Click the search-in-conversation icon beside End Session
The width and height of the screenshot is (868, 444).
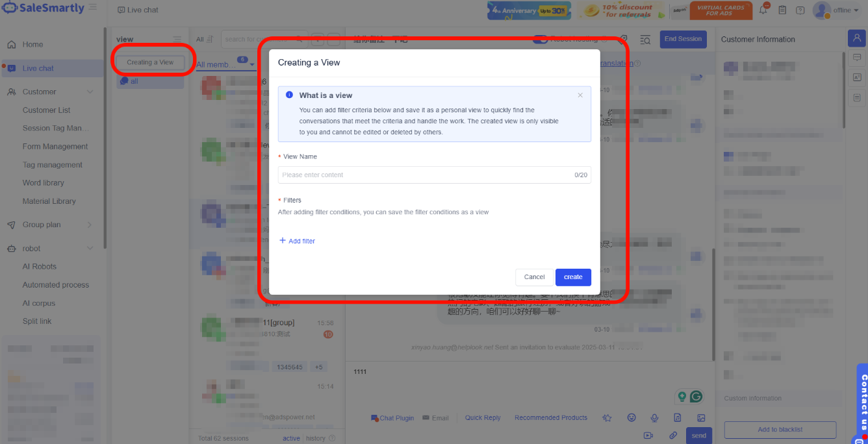point(645,40)
